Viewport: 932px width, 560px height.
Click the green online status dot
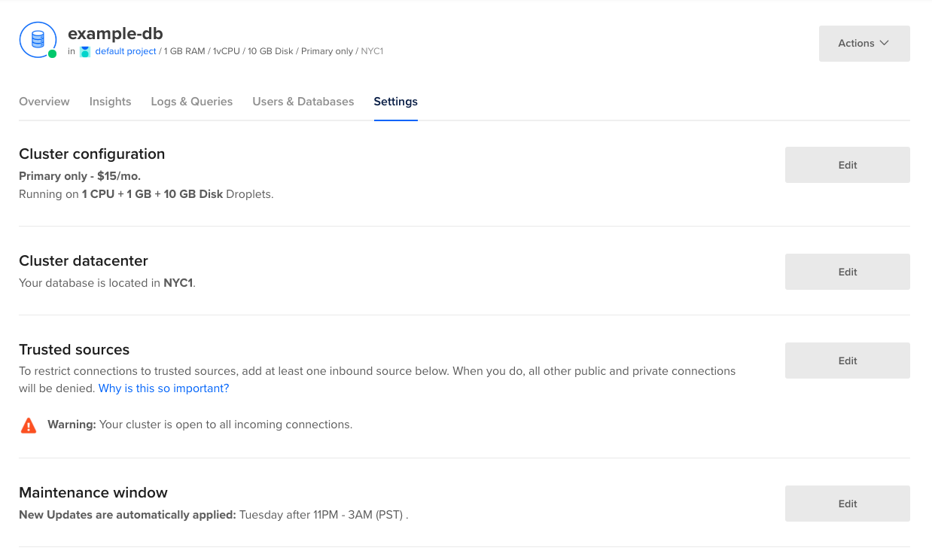click(52, 54)
